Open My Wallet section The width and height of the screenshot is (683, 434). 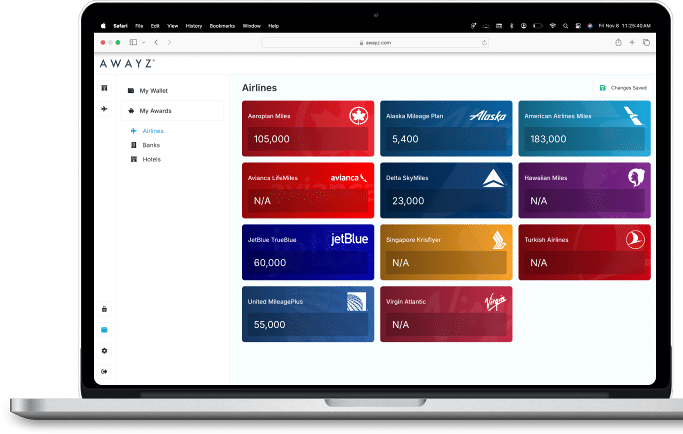point(172,91)
